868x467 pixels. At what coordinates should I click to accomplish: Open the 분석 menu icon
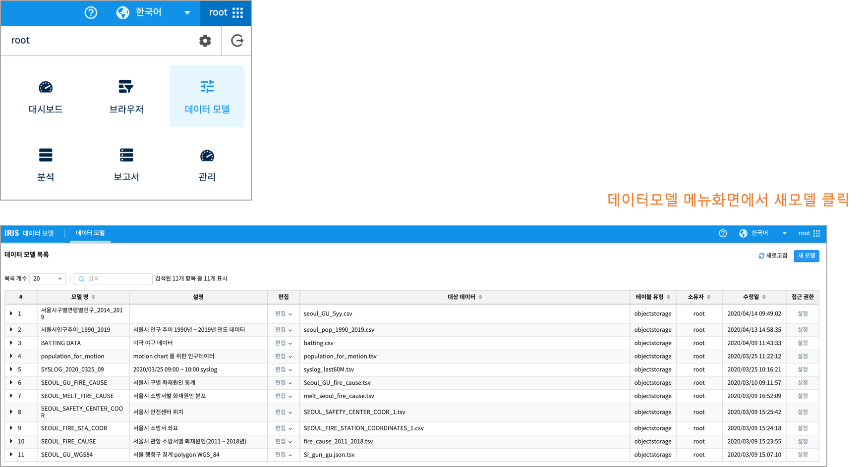pyautogui.click(x=46, y=155)
